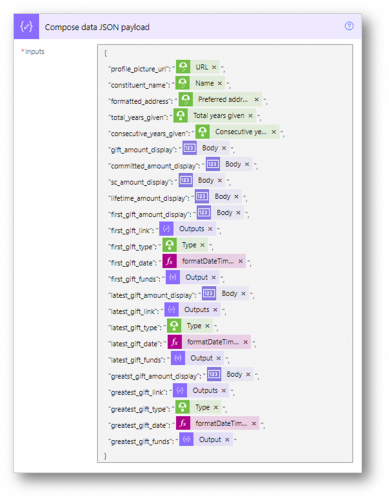Viewport: 389px width, 500px height.
Task: Click the Body token icon for committed_amount_display
Action: (213, 164)
